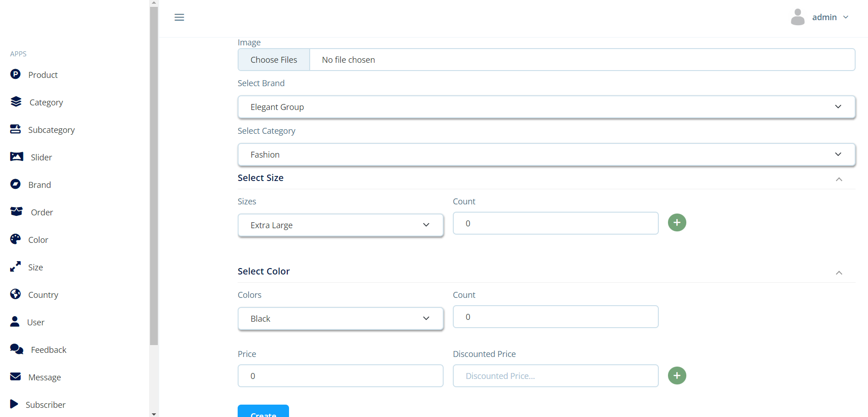Collapse the Select Size section
Screen dimensions: 868x417
(839, 179)
